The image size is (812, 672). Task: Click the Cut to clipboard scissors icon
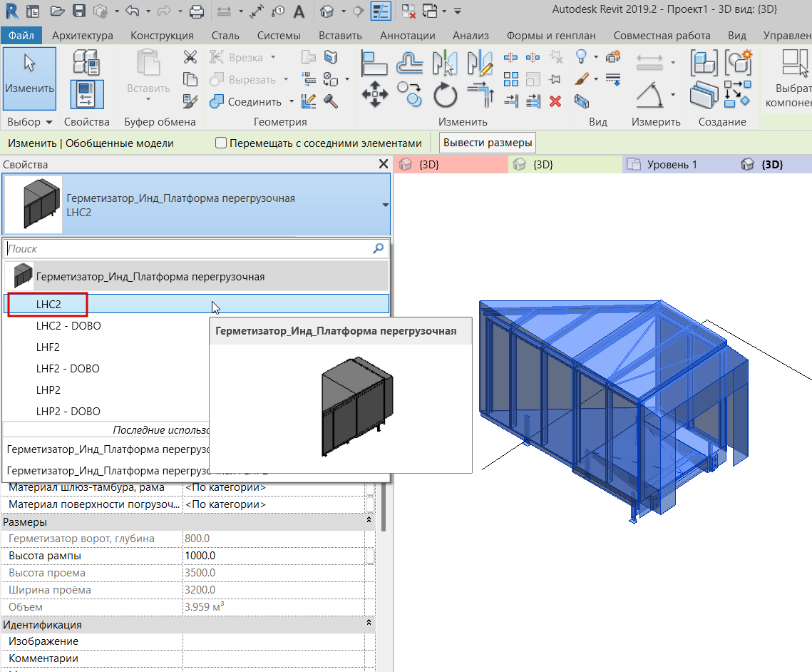(190, 57)
